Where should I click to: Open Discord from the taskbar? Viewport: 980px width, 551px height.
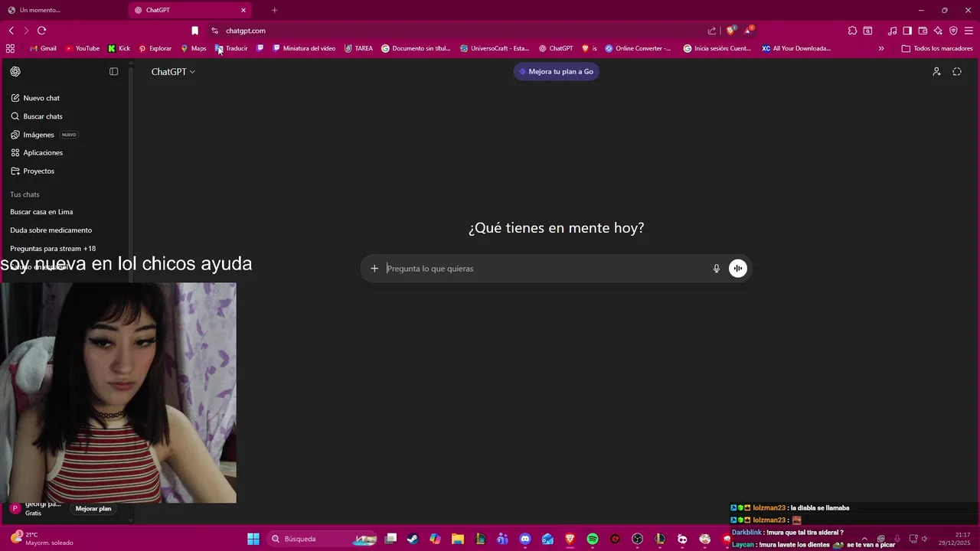525,539
